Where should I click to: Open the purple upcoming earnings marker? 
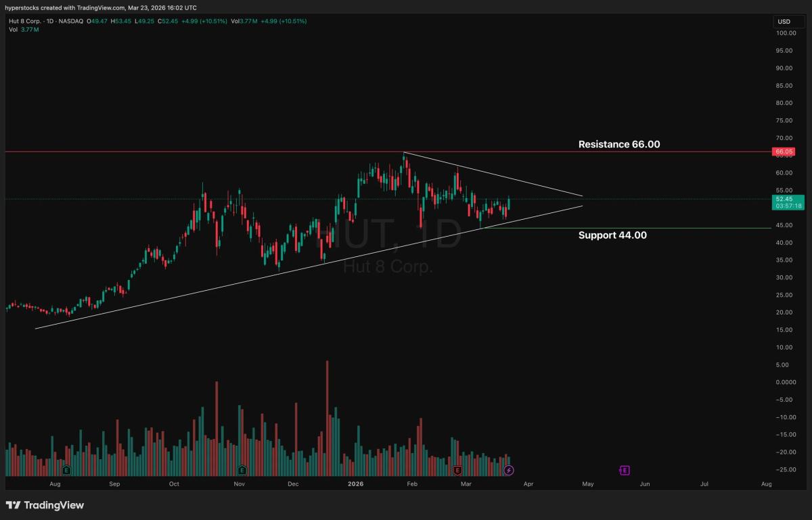point(625,470)
